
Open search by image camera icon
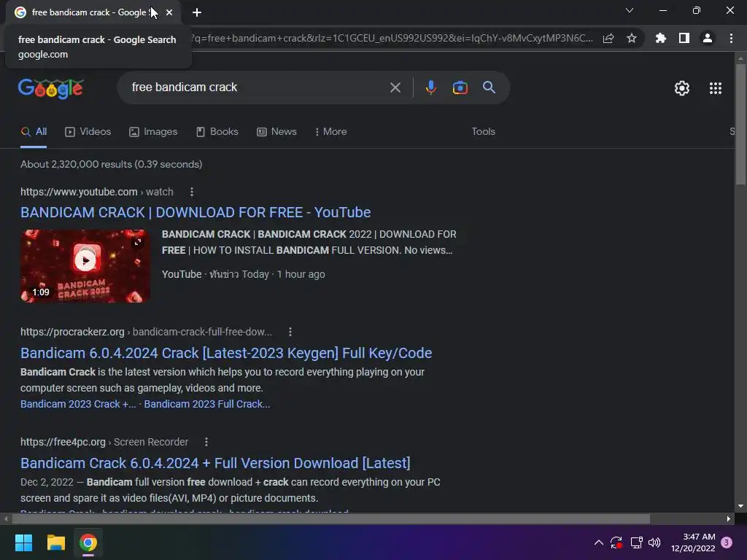click(x=460, y=87)
